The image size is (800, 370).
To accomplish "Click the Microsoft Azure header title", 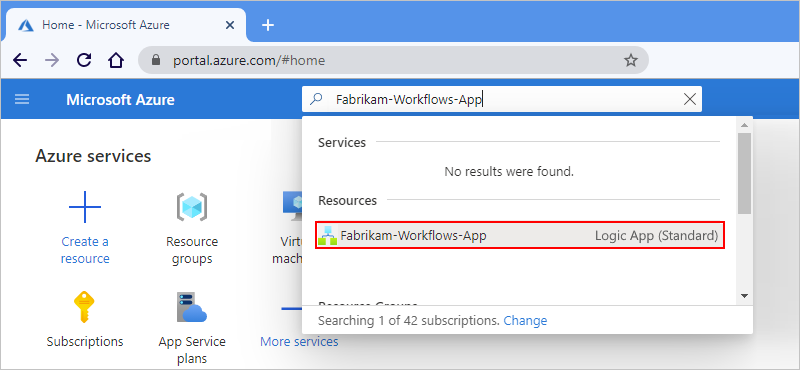I will pos(120,100).
